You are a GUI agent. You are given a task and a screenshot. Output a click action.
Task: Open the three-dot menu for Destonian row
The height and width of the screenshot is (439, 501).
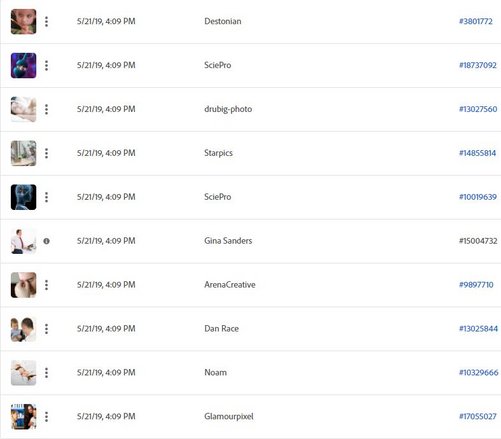click(46, 22)
